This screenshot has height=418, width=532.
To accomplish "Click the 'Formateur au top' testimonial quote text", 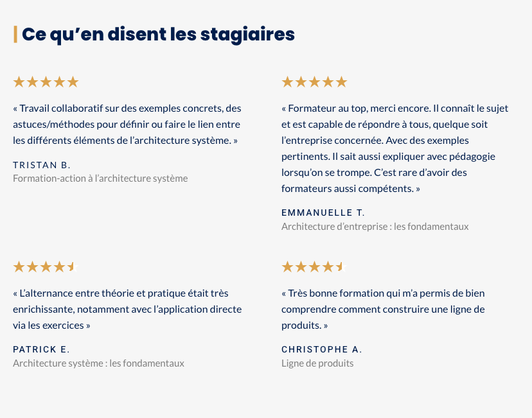I will click(395, 148).
